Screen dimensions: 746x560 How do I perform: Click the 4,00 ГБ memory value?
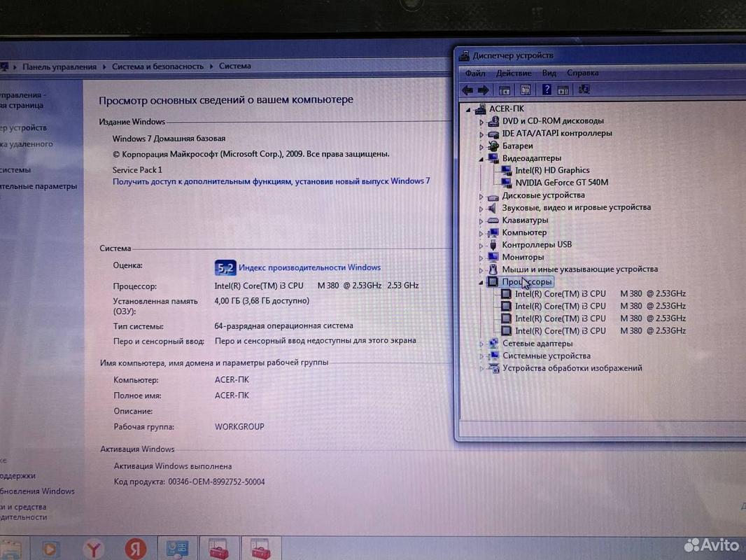tap(262, 301)
